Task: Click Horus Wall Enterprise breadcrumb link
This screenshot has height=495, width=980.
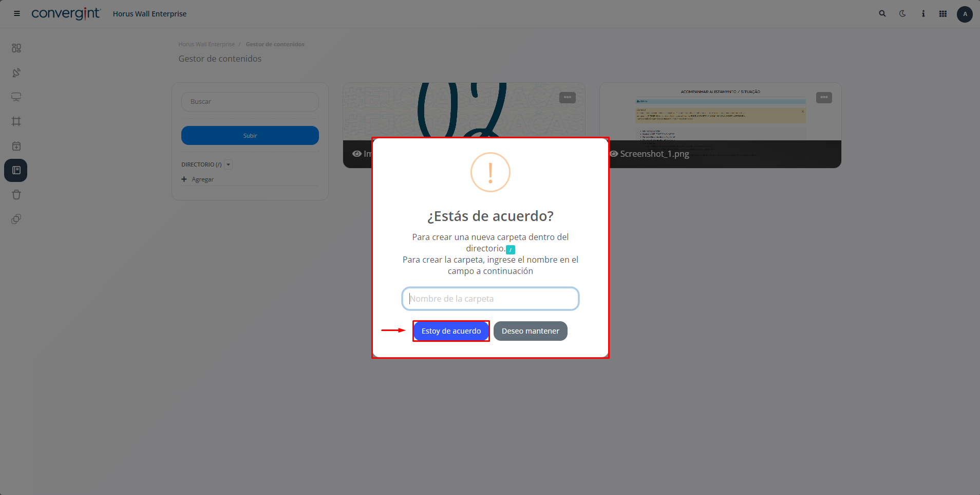Action: [206, 44]
